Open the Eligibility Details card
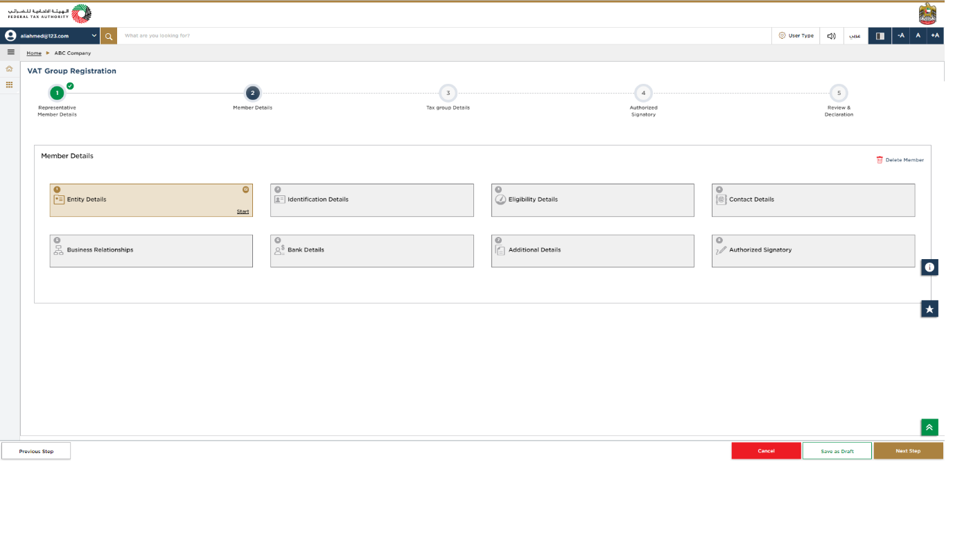Image resolution: width=980 pixels, height=555 pixels. 593,200
